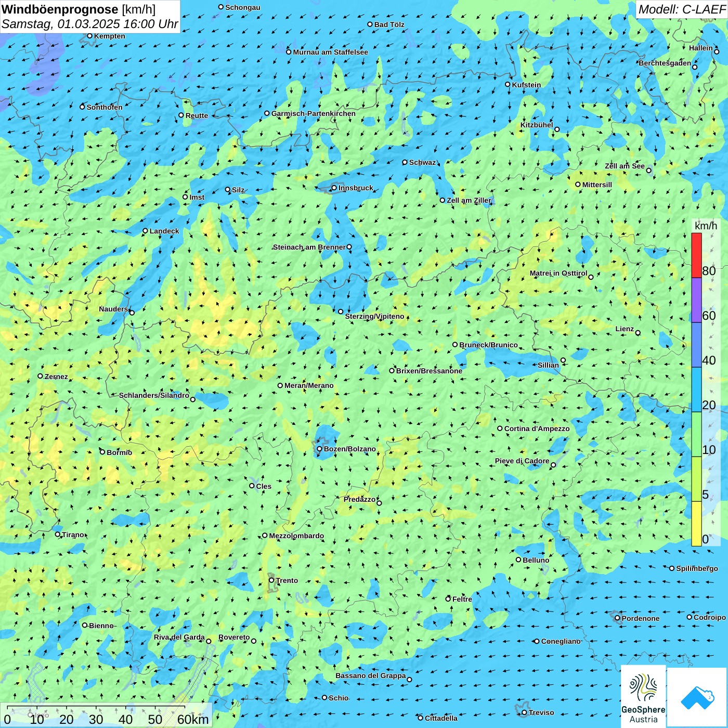Click the Innsbruck city marker
The height and width of the screenshot is (728, 728).
(x=334, y=188)
